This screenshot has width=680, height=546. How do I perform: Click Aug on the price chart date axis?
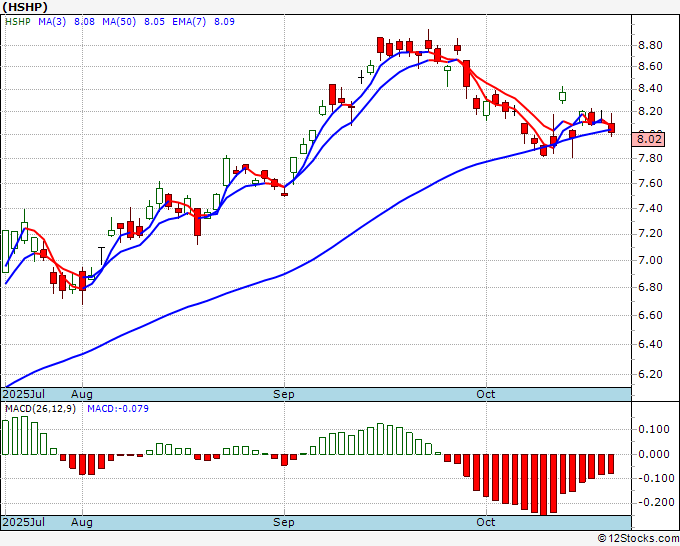coord(82,394)
